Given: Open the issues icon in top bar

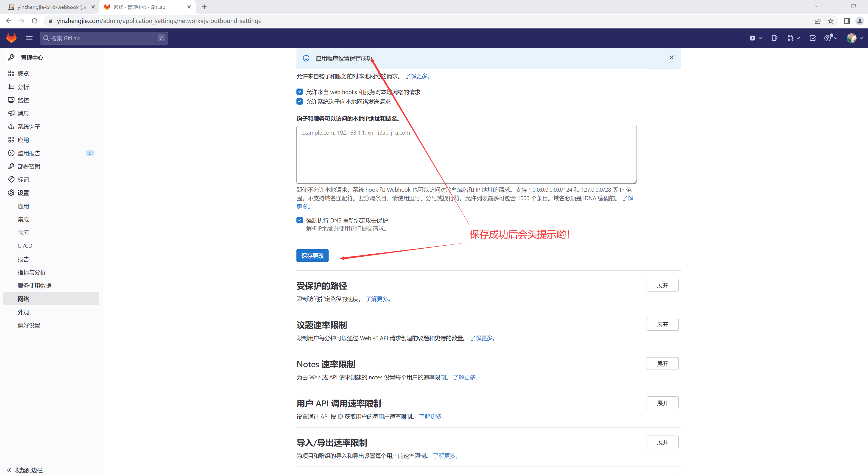Looking at the screenshot, I should point(774,38).
